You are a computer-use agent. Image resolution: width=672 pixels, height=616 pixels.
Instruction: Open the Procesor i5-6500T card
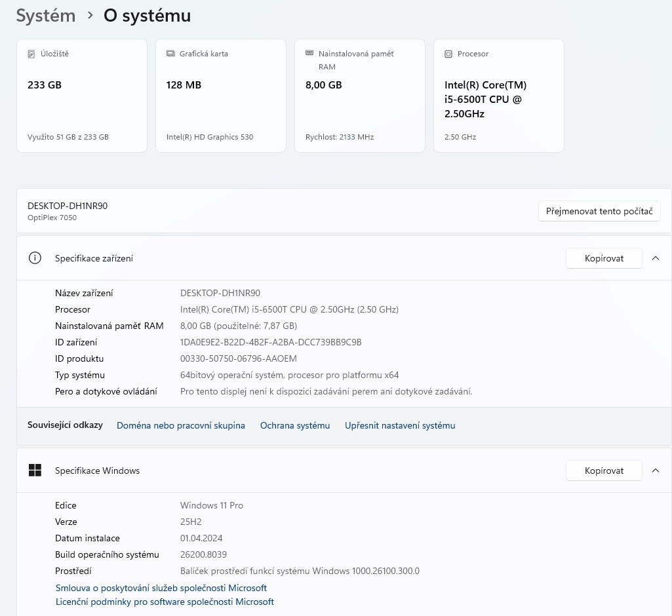tap(499, 96)
